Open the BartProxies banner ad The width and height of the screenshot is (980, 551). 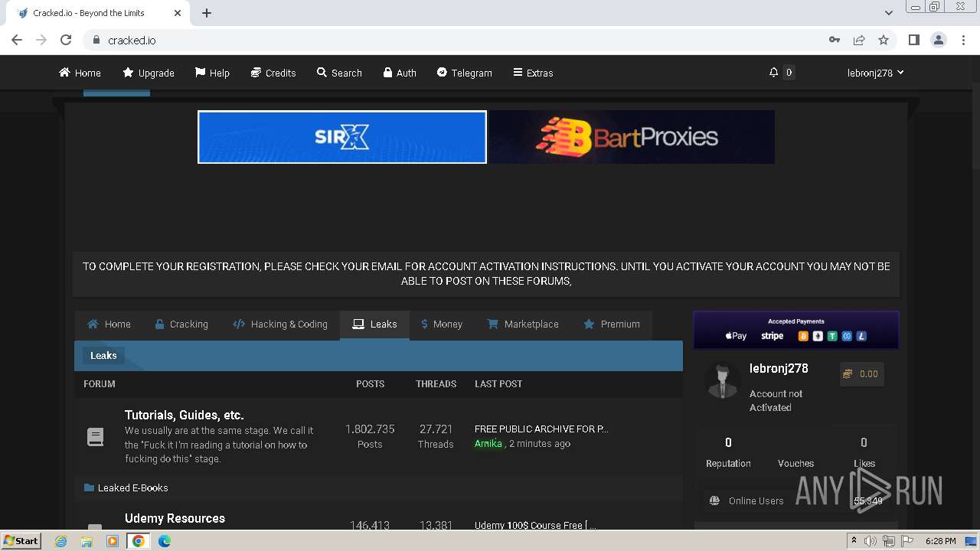(x=632, y=137)
